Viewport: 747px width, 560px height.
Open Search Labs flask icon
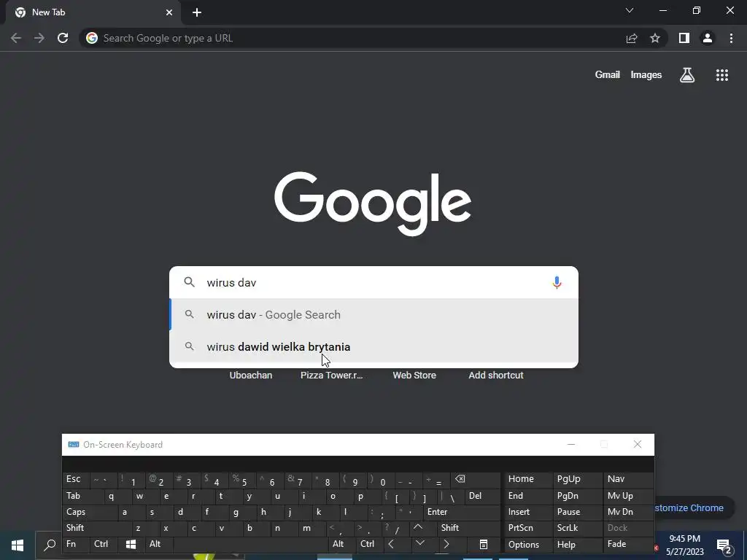click(x=687, y=75)
